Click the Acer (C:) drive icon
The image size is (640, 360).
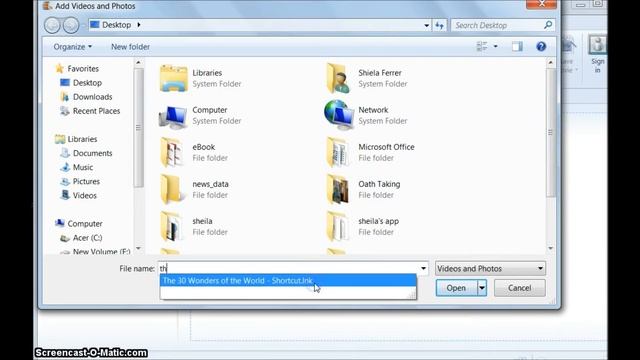65,238
